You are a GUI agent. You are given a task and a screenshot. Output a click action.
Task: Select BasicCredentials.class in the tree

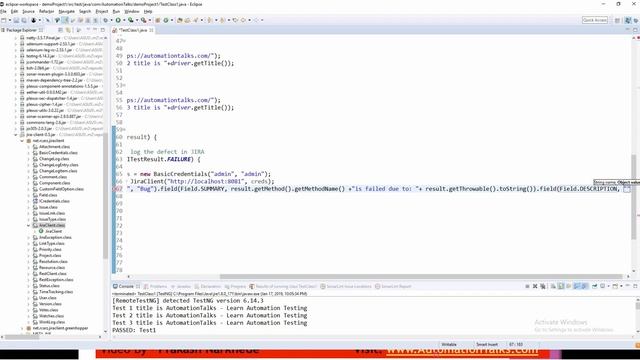tap(58, 153)
